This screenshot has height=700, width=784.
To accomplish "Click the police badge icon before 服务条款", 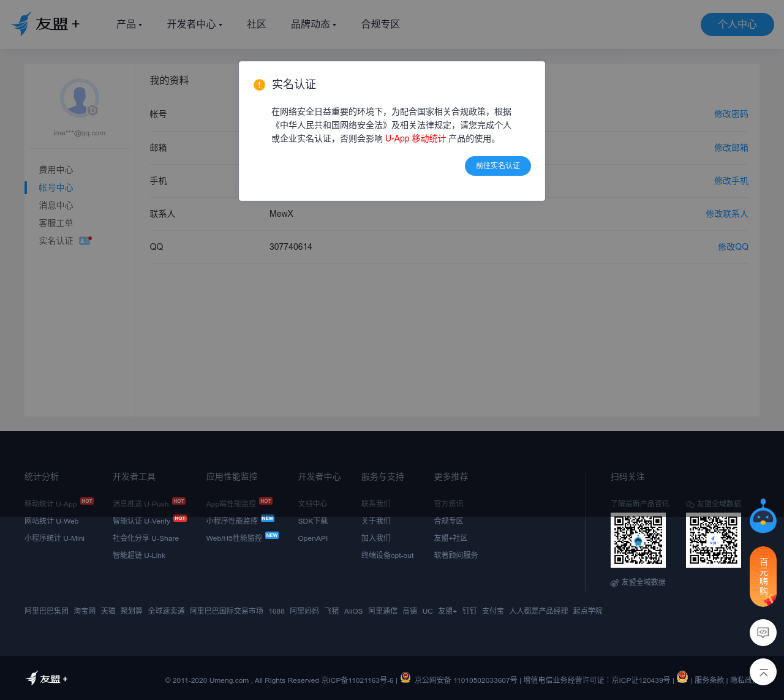I will [682, 677].
